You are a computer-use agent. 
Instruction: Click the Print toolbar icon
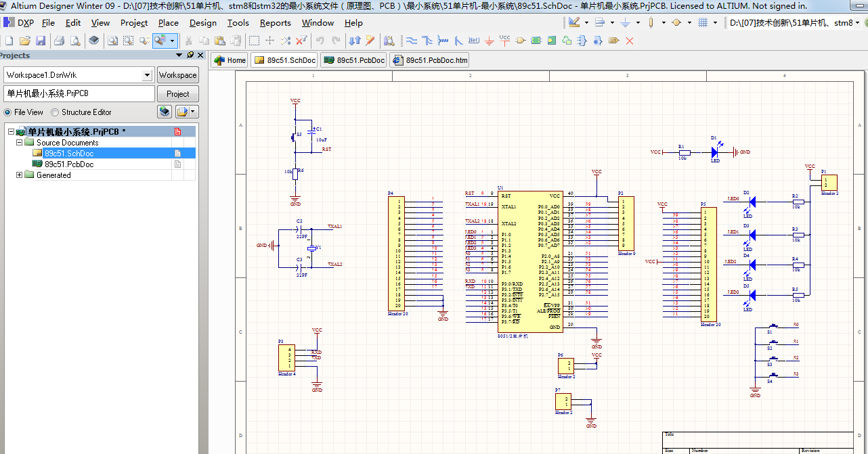point(60,41)
